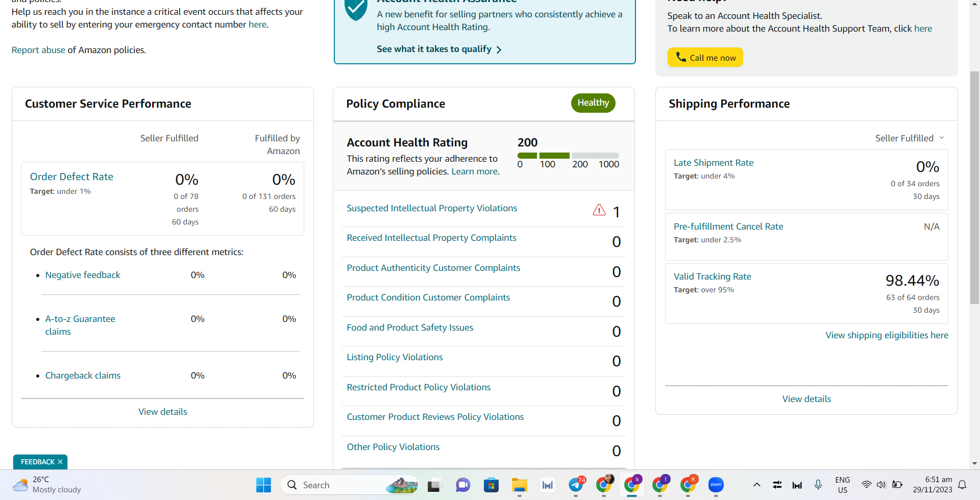Screen dimensions: 980x500
Task: Click the Account Health Rating progress bar
Action: (568, 156)
